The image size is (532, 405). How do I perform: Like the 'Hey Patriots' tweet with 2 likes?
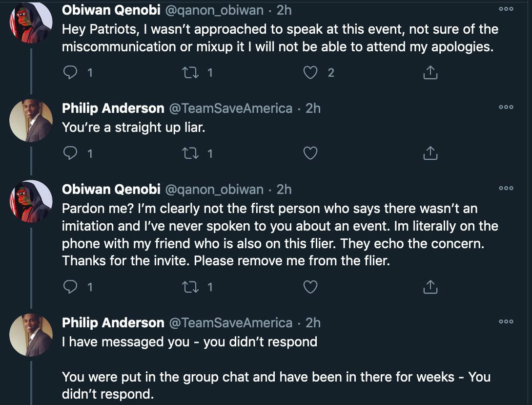[310, 72]
